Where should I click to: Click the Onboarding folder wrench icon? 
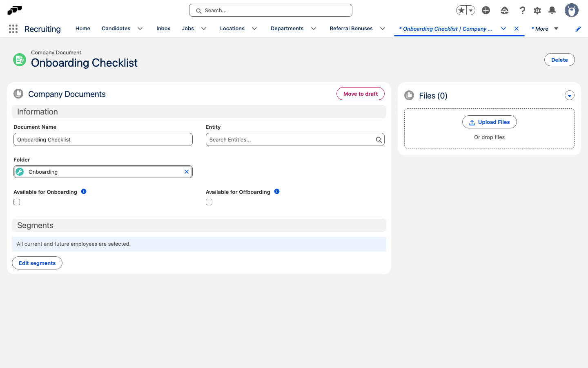click(20, 172)
